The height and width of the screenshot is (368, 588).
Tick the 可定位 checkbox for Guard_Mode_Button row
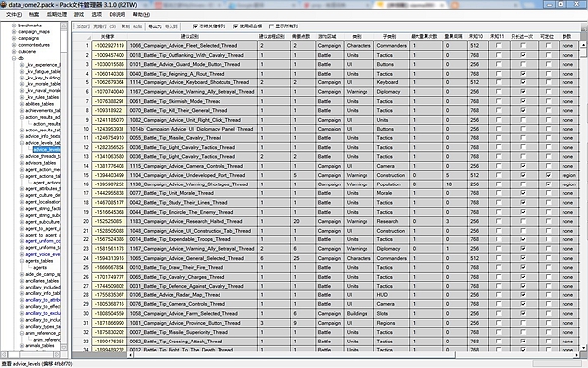coord(548,64)
